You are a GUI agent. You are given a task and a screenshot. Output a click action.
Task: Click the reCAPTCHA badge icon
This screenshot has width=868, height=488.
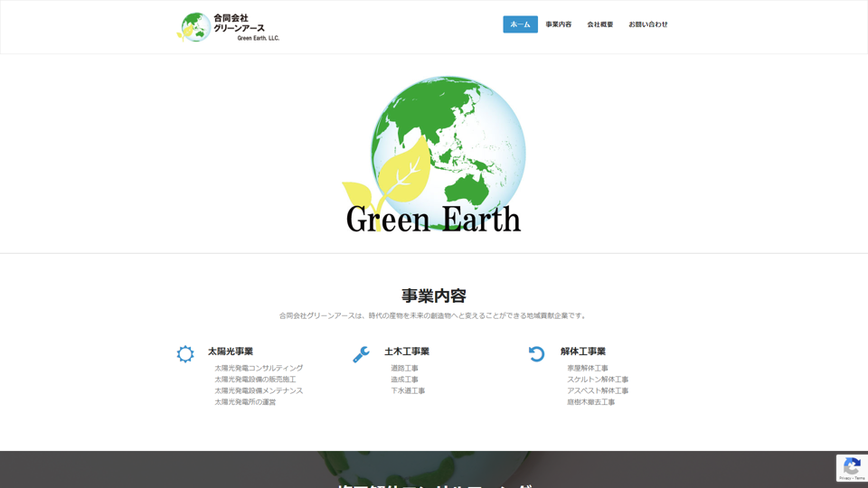click(851, 467)
